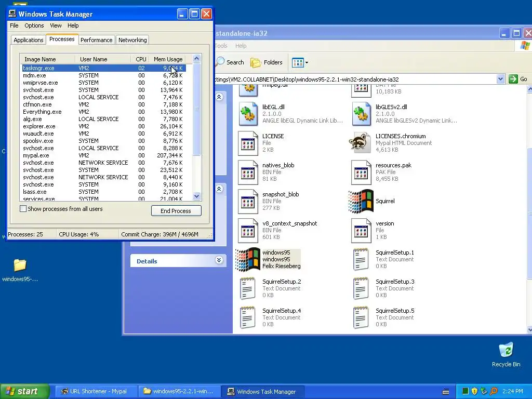Click Windows Task Manager taskbar button

click(x=262, y=391)
